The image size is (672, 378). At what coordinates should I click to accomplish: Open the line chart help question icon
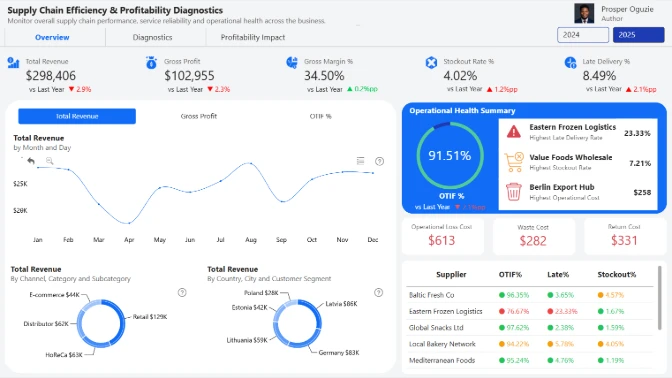coord(379,161)
